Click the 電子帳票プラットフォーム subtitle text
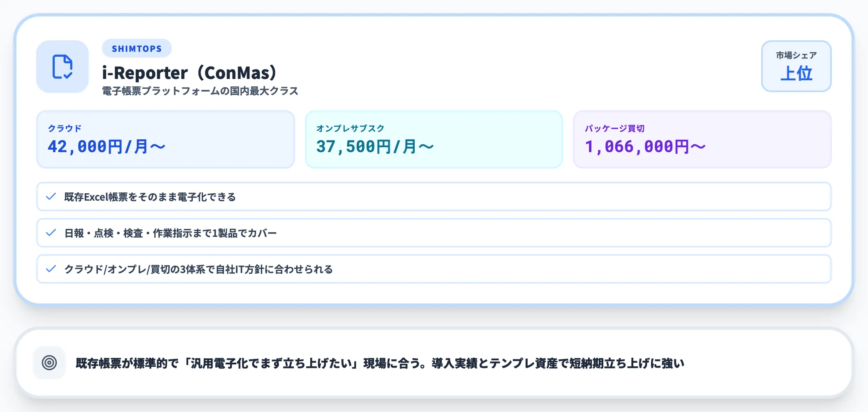 (x=200, y=91)
